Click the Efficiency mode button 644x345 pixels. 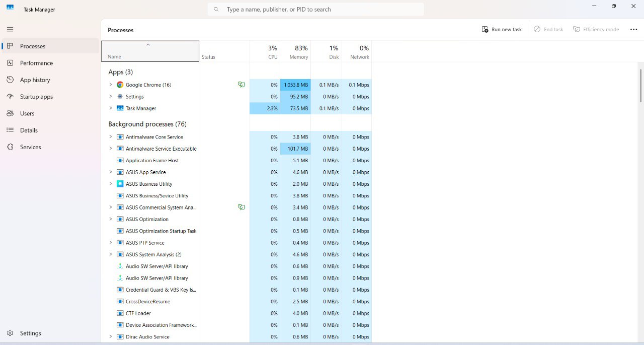pos(596,29)
